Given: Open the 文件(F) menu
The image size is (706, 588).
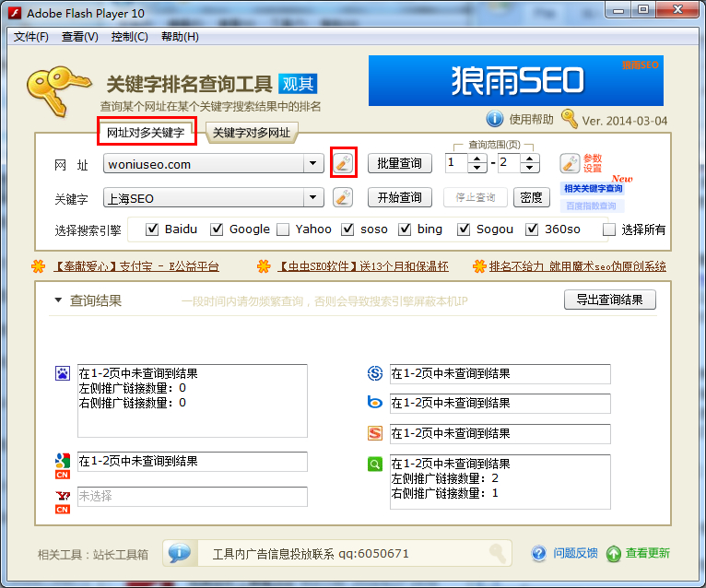Looking at the screenshot, I should [x=31, y=37].
